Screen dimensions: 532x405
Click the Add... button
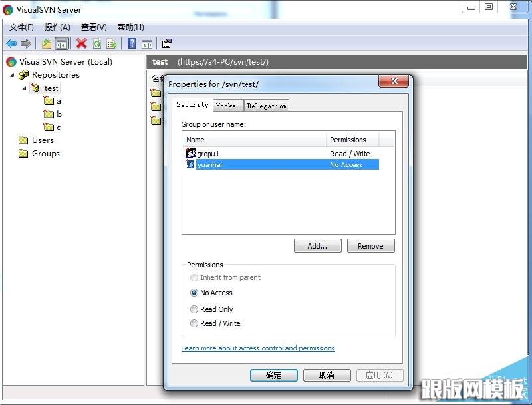tap(318, 246)
